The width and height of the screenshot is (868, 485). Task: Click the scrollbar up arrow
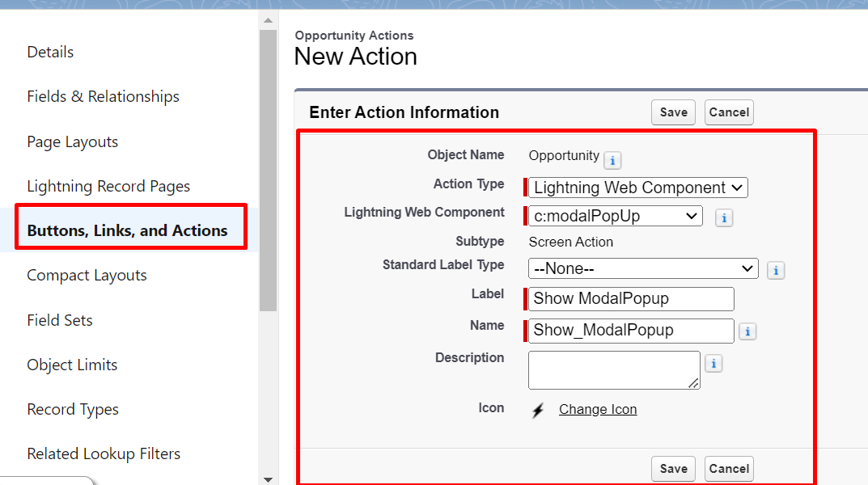point(268,19)
